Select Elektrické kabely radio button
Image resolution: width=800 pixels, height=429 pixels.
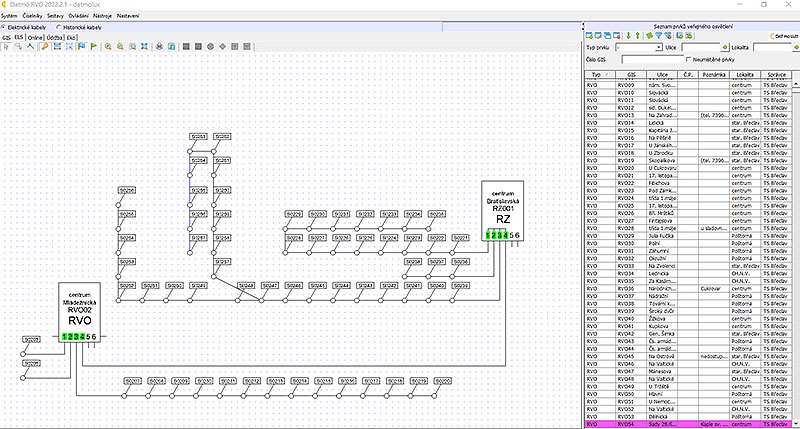click(x=4, y=27)
